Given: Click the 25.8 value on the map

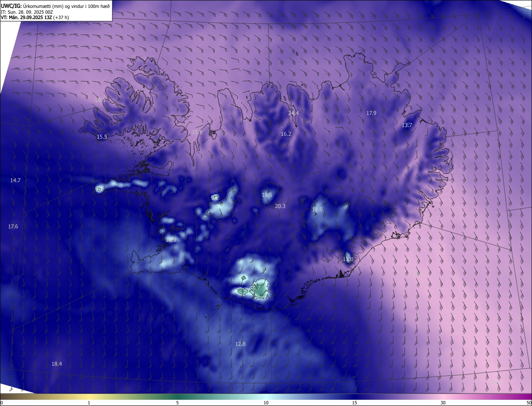Looking at the screenshot, I should tap(197, 132).
